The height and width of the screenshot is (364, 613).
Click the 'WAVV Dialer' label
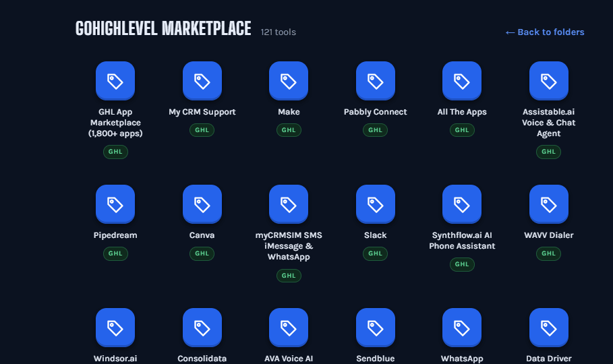coord(548,235)
